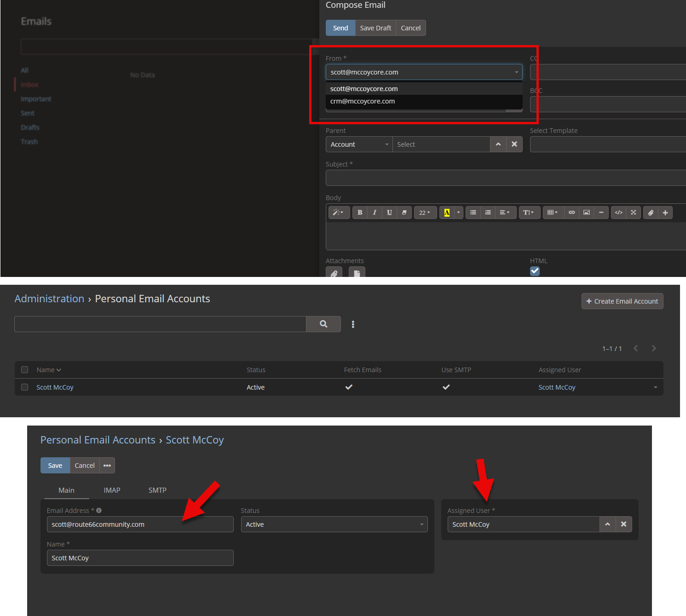Check the select-all checkbox in table header
Screen dimensions: 686x616
tap(25, 370)
